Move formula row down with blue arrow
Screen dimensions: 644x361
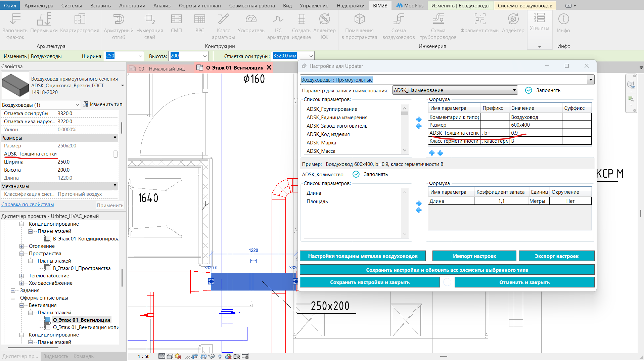(440, 153)
